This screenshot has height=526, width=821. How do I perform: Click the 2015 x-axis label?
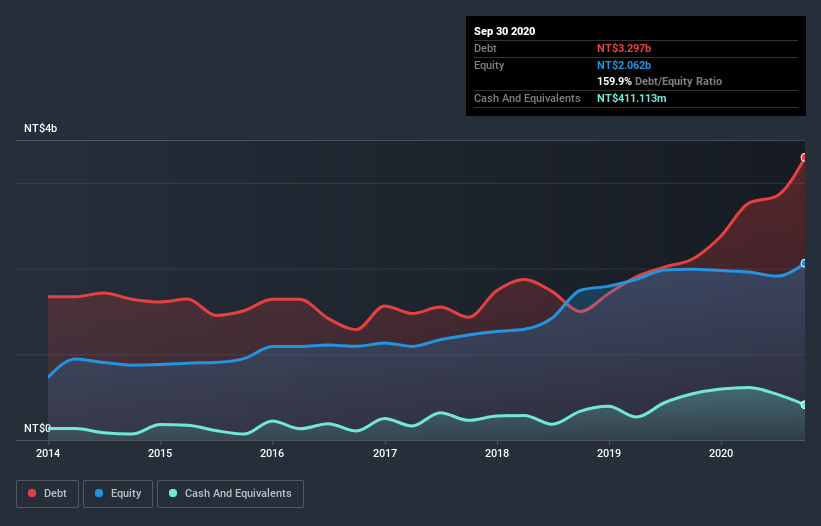(x=160, y=453)
